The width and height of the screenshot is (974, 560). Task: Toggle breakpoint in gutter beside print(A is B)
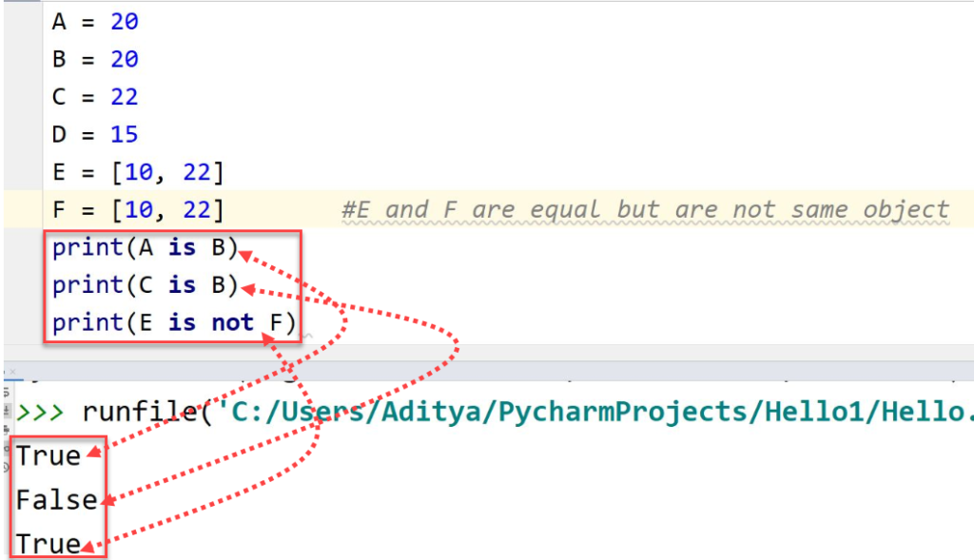[x=23, y=248]
